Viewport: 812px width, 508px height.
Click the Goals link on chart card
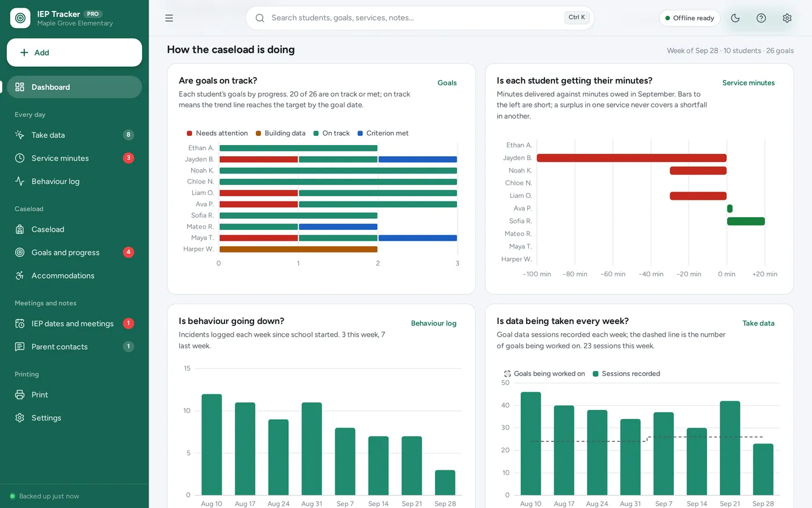(447, 83)
